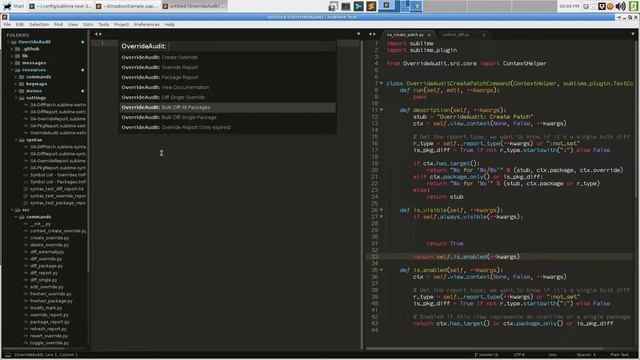This screenshot has height=360, width=640.
Task: Open the Tools menu
Action: pos(104,24)
